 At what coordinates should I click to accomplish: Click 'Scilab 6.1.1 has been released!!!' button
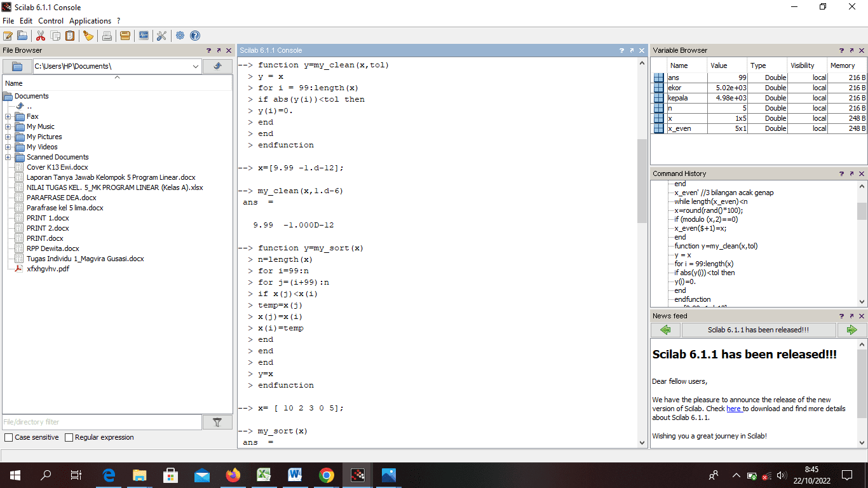click(x=759, y=330)
